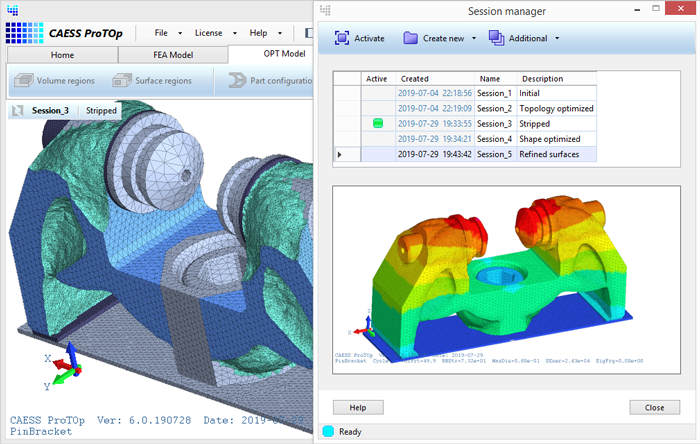This screenshot has width=700, height=444.
Task: Click the Volume regions button text
Action: [x=66, y=80]
